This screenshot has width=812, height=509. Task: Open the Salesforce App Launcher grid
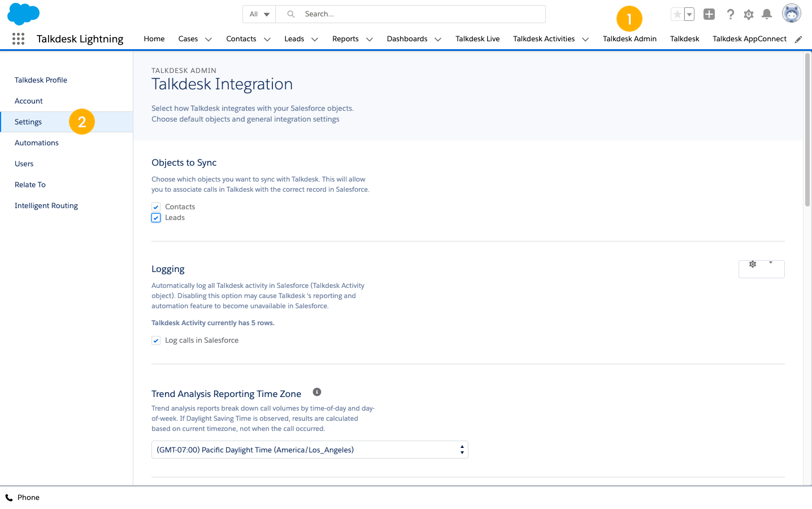click(18, 38)
